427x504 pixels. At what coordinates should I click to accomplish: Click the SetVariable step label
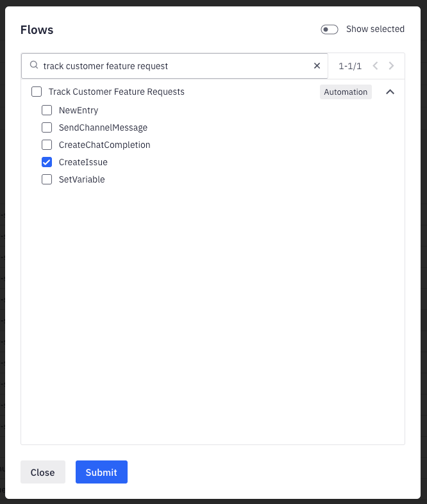point(81,179)
